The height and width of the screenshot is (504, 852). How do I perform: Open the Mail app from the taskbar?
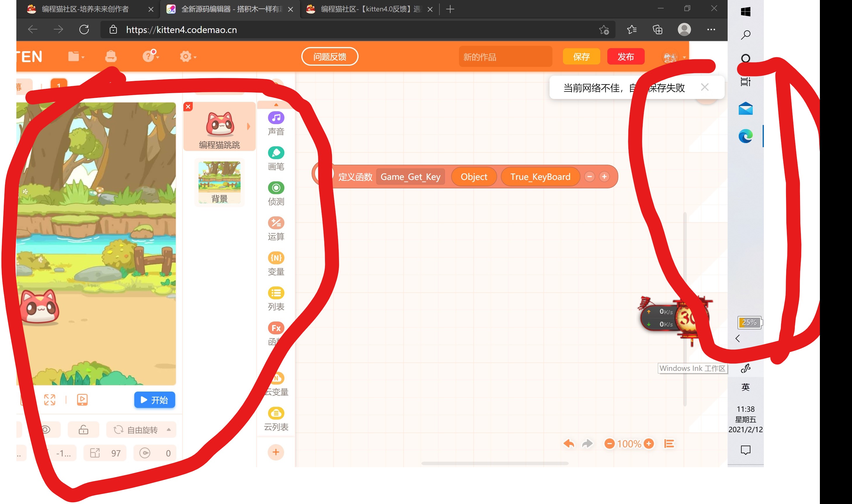click(x=745, y=109)
